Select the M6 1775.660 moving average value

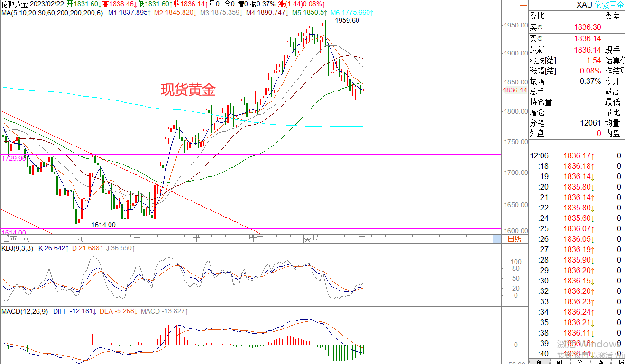(x=352, y=13)
